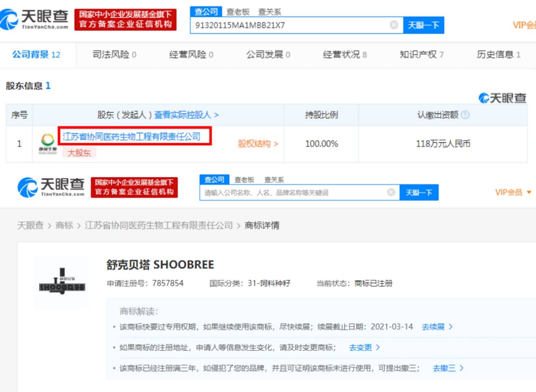Show help for 认缴出资额 question icon
536x392 pixels.
click(465, 115)
